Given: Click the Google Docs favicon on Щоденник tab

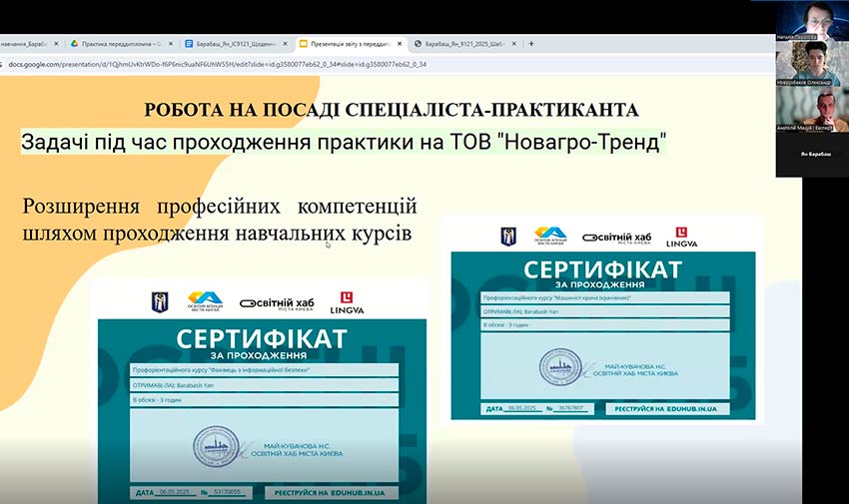Looking at the screenshot, I should (x=190, y=44).
